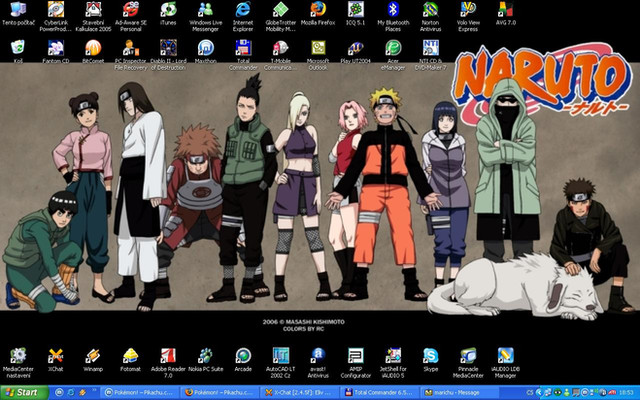
Task: Launch the Maxthon browser icon
Action: 206,51
